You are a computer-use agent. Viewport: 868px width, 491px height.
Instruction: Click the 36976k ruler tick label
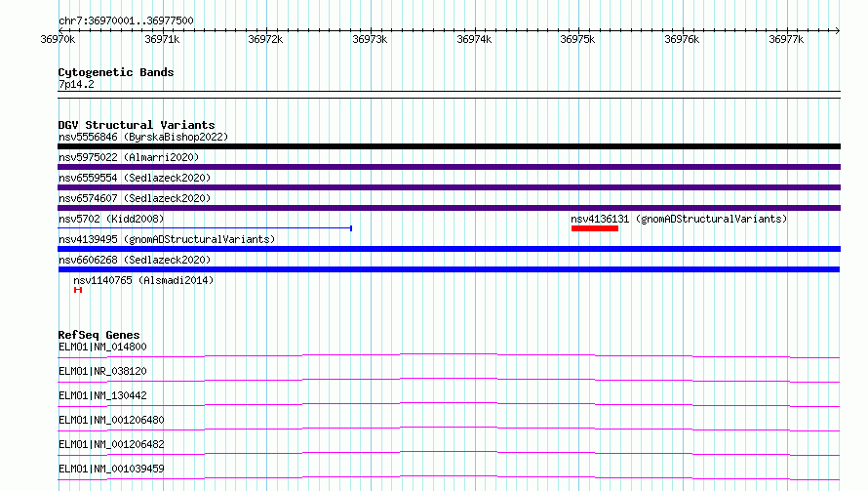click(682, 39)
